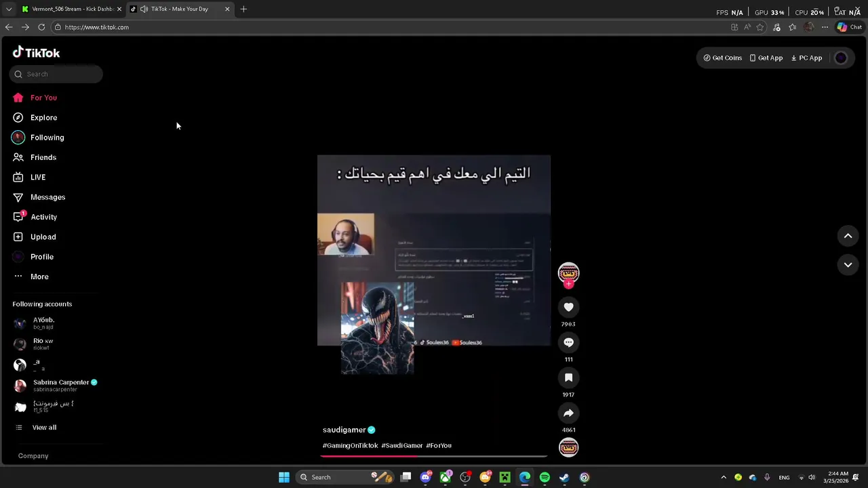
Task: Open Xbox app from taskbar
Action: (x=446, y=477)
